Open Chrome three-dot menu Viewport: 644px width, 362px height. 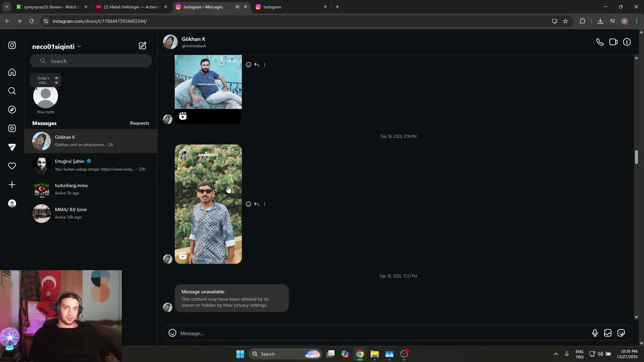(636, 21)
